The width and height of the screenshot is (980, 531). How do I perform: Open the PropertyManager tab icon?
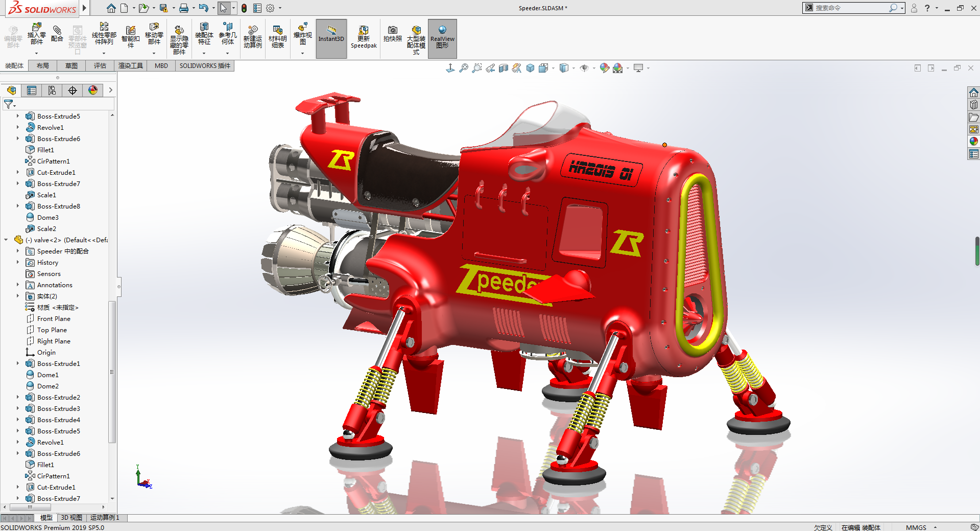coord(32,90)
